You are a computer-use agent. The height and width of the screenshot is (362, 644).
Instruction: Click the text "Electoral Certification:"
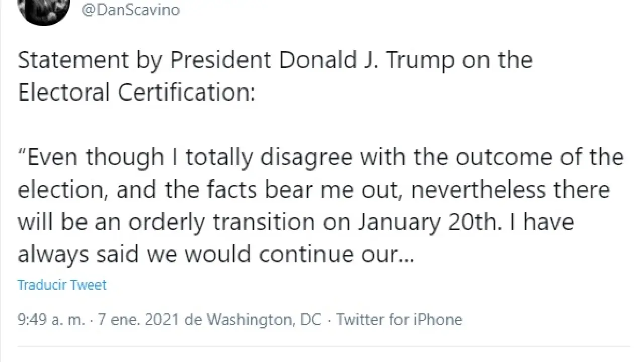(136, 93)
